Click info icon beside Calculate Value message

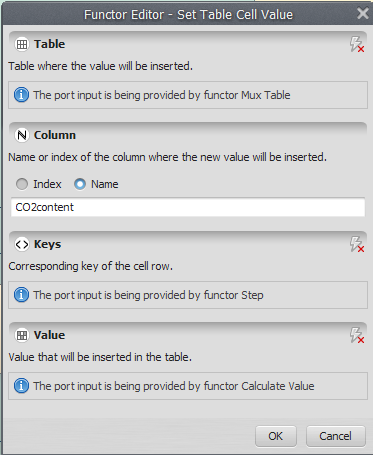(x=21, y=386)
